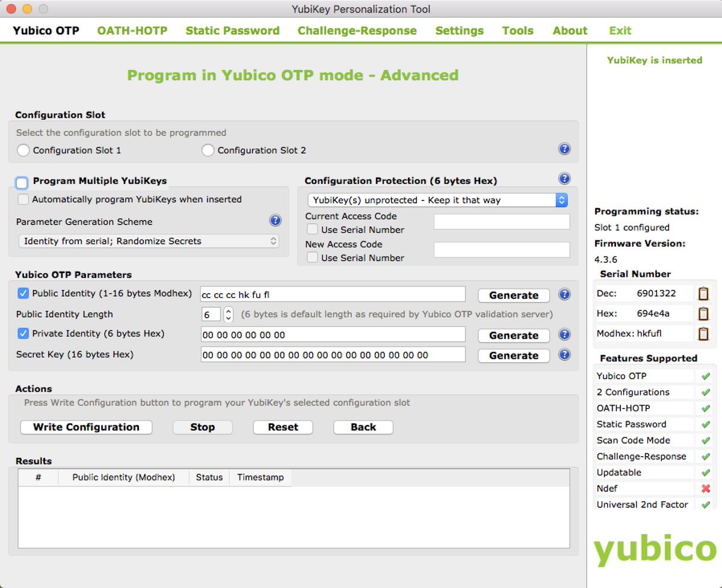722x588 pixels.
Task: Click the Write Configuration button
Action: click(86, 427)
